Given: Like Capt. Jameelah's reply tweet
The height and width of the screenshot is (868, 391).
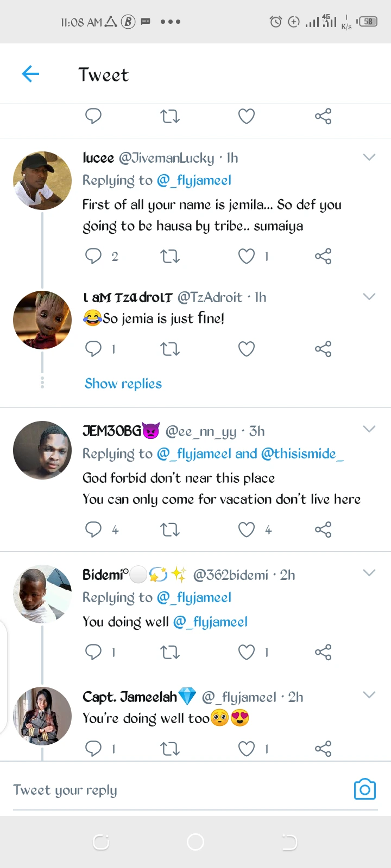Looking at the screenshot, I should point(247,749).
